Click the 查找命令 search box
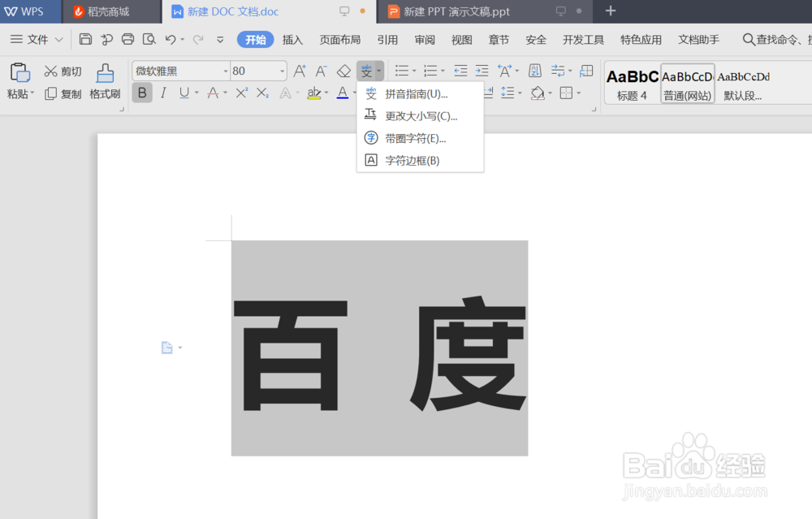 pos(777,39)
